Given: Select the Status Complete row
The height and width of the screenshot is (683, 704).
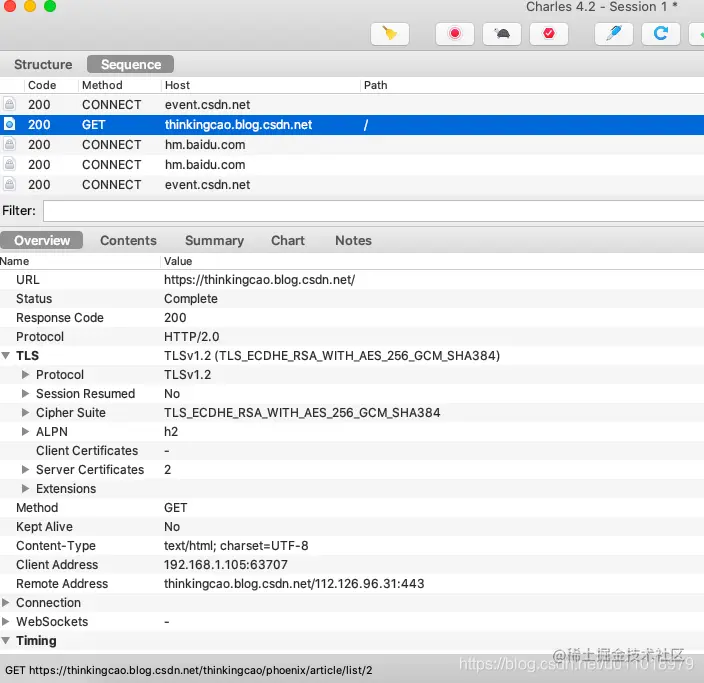Looking at the screenshot, I should 352,299.
